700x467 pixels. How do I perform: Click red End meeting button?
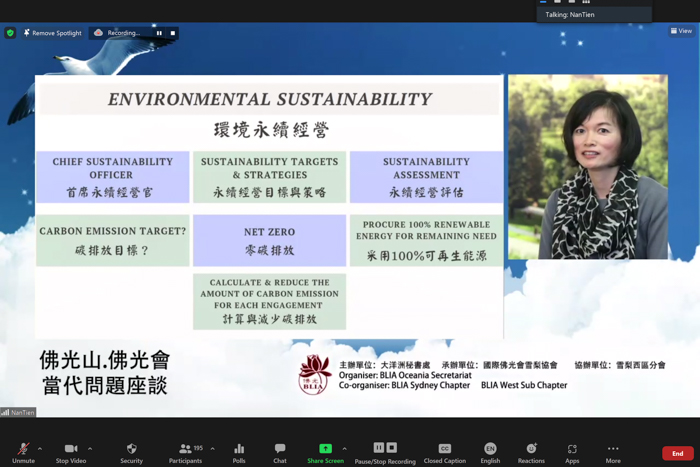[x=678, y=453]
